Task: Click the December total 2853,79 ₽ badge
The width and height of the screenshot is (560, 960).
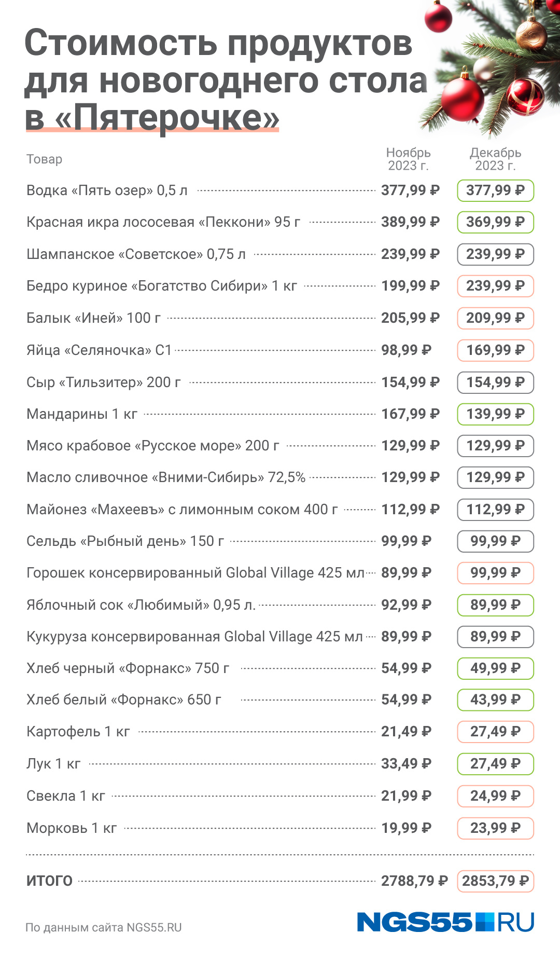Action: click(495, 881)
